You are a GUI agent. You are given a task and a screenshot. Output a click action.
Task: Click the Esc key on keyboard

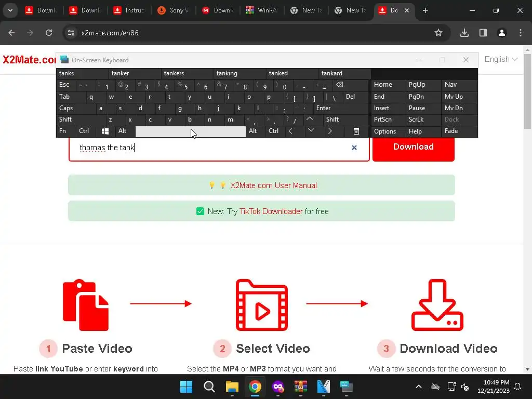(x=66, y=85)
